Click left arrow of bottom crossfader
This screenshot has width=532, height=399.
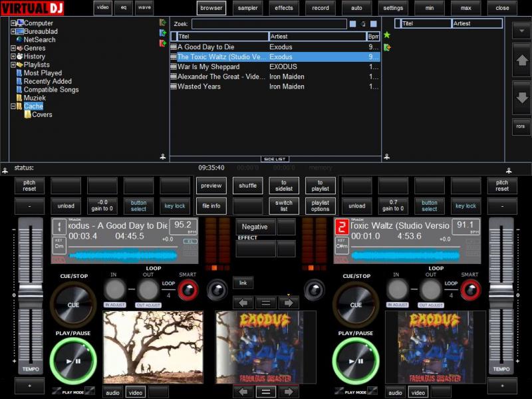click(x=243, y=392)
